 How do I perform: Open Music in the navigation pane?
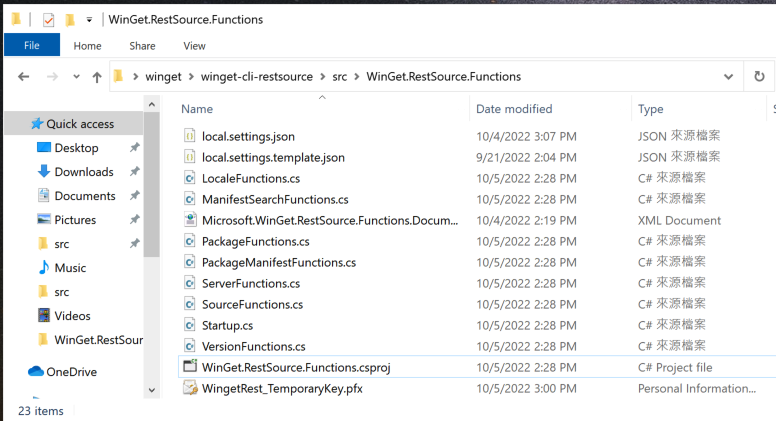tap(70, 268)
